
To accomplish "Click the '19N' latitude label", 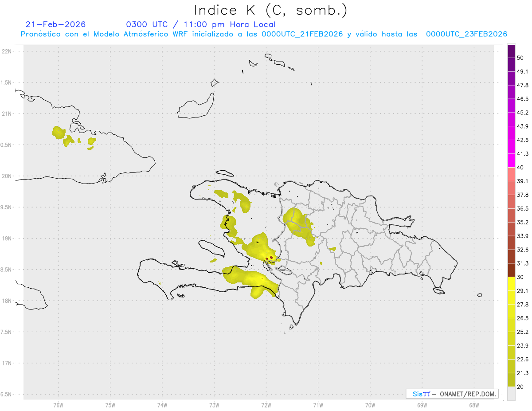I will coord(7,238).
